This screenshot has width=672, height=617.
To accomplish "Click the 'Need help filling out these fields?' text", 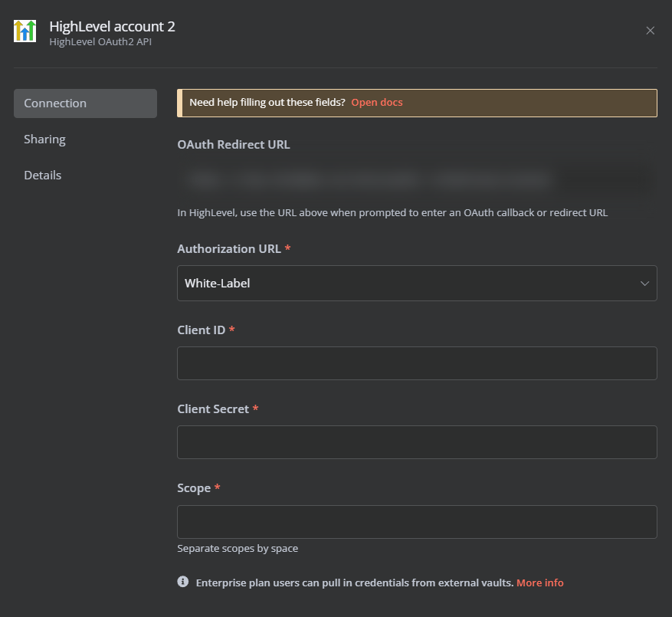I will (x=267, y=103).
